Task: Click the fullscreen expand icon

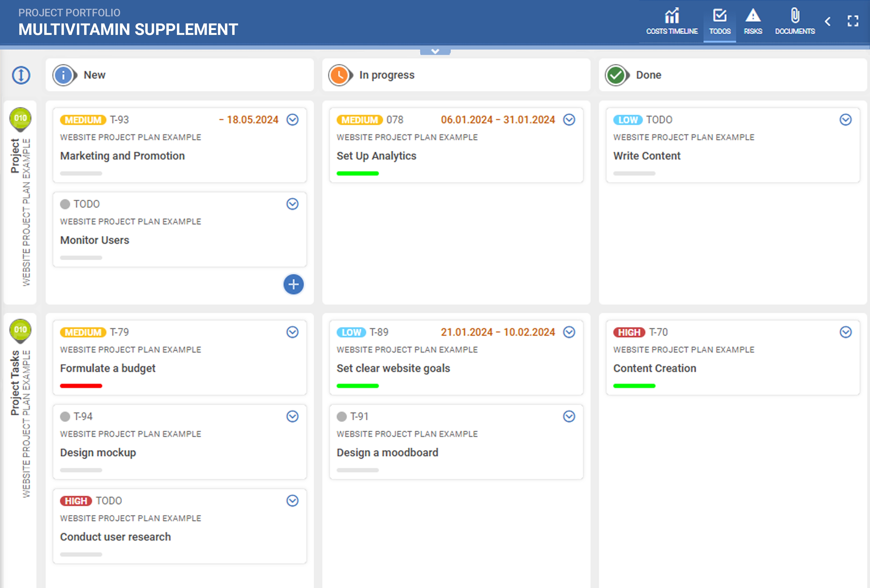Action: tap(853, 21)
